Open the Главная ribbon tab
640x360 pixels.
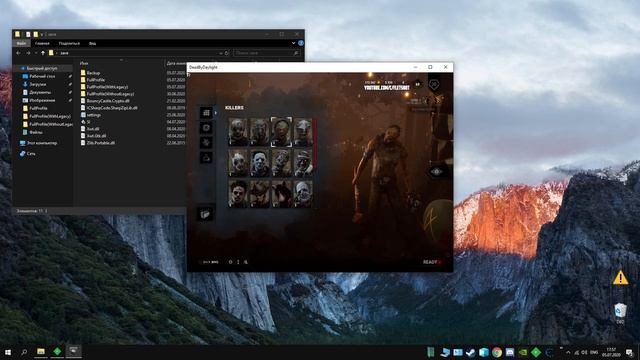[42, 43]
